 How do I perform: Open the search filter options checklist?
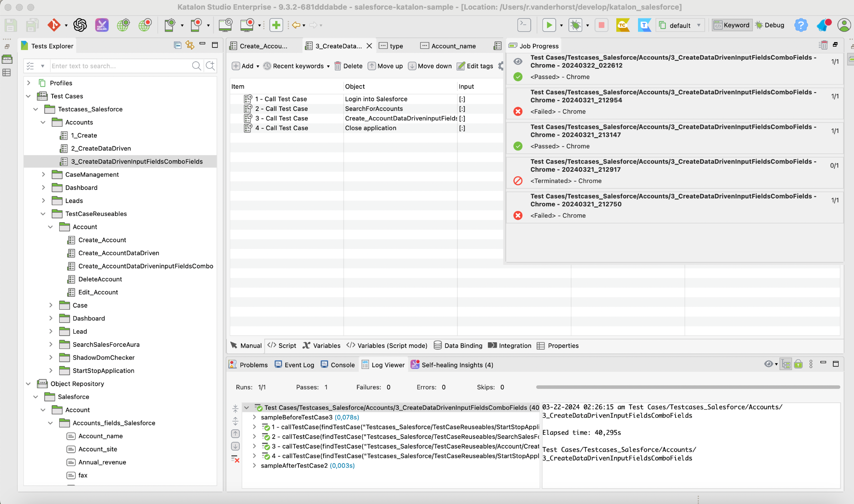pyautogui.click(x=30, y=65)
